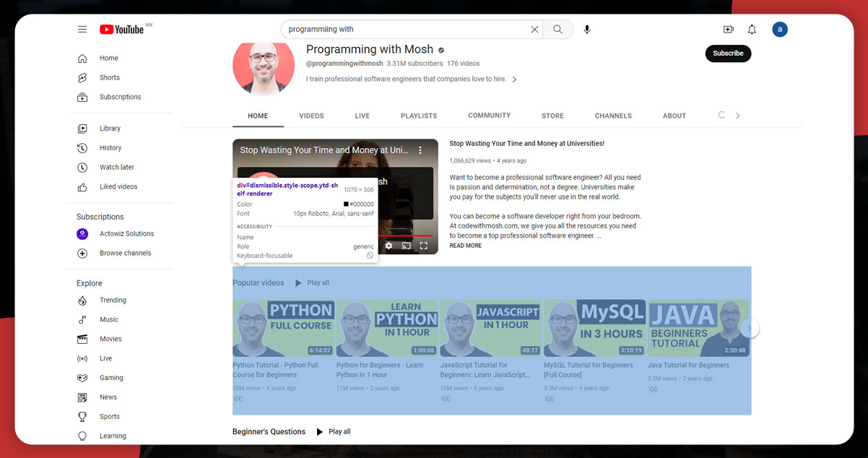The width and height of the screenshot is (868, 458).
Task: Open the Beginner's Questions section title
Action: [269, 431]
